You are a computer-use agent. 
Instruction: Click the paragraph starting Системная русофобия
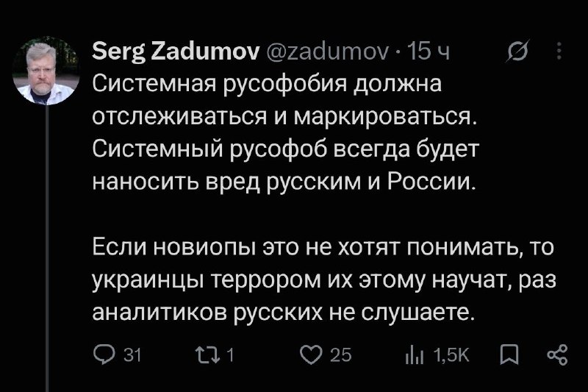point(286,133)
